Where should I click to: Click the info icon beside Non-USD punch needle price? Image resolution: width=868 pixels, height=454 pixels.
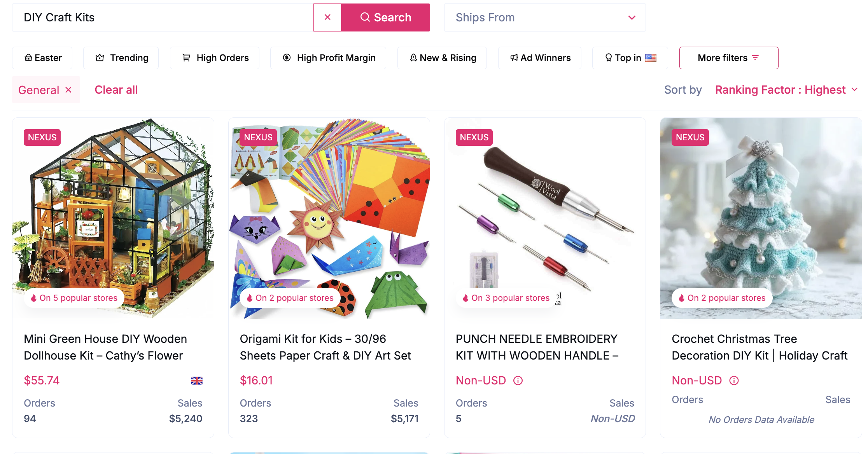point(518,381)
